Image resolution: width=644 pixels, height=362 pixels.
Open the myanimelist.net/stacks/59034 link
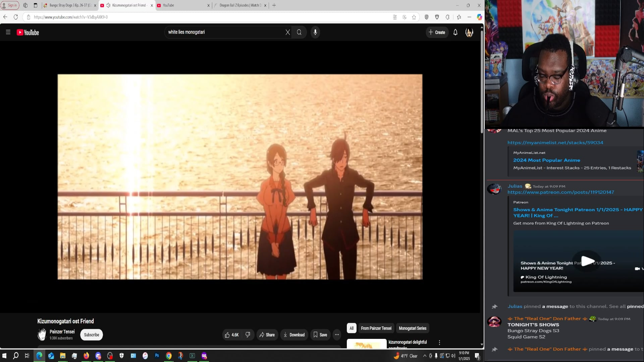pyautogui.click(x=555, y=143)
